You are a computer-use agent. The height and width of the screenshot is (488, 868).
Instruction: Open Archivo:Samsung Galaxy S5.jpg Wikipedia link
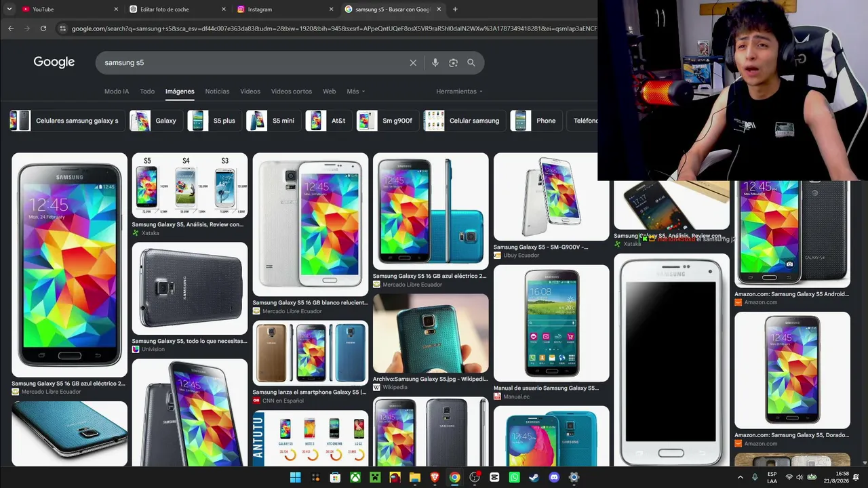point(430,379)
